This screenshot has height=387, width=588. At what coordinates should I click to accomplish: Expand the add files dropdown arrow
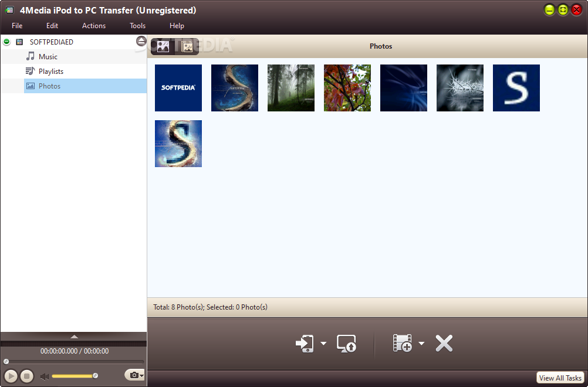(x=421, y=343)
